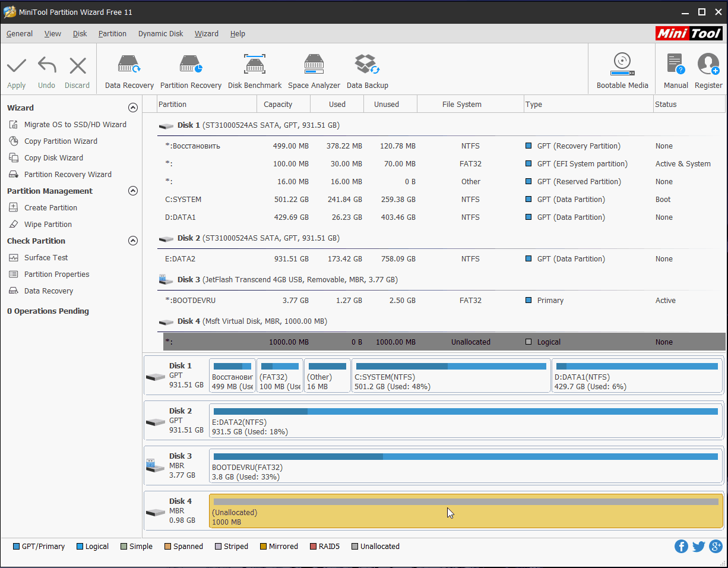Click the Unallocated block of Disk 4
This screenshot has height=568, width=728.
pos(466,511)
